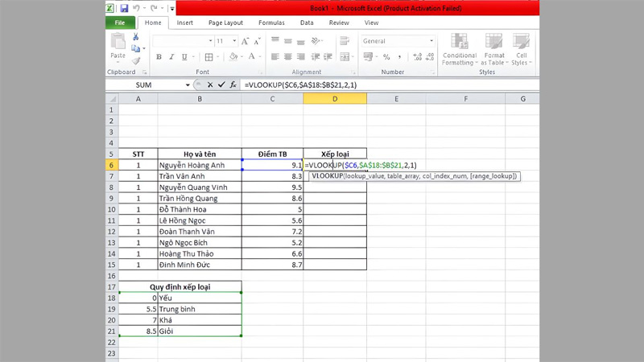644x362 pixels.
Task: Switch to the Insert ribbon tab
Action: [x=185, y=23]
